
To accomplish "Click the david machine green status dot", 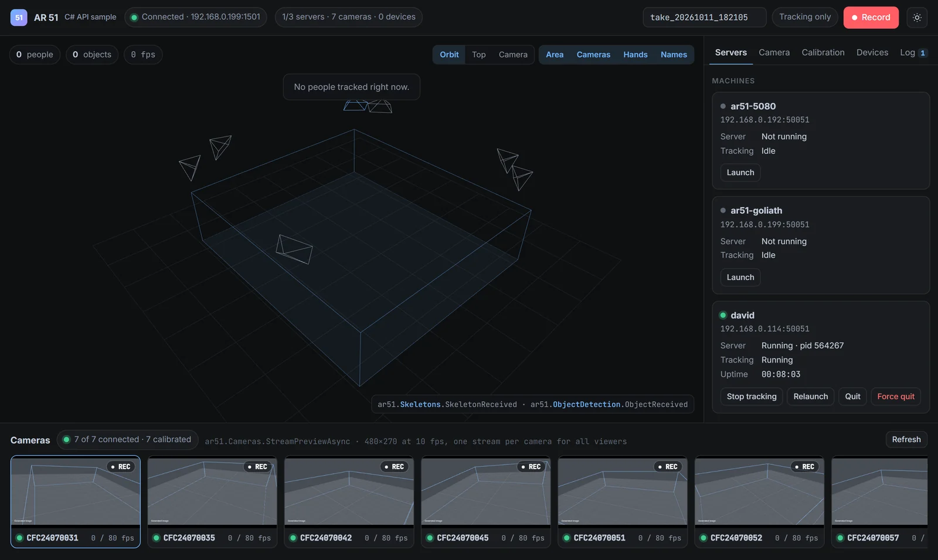I will 723,315.
